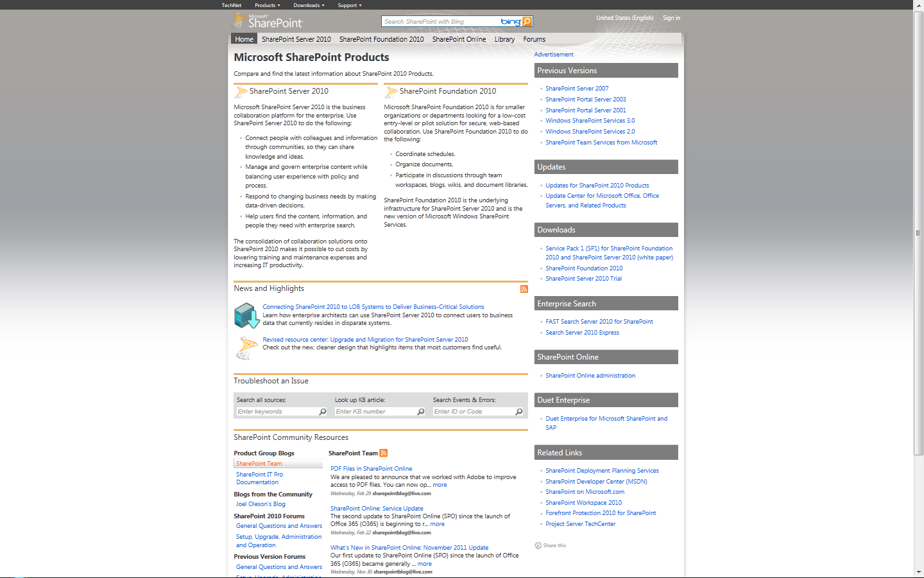Open the SharePoint Online tab
The height and width of the screenshot is (578, 924).
pos(459,39)
